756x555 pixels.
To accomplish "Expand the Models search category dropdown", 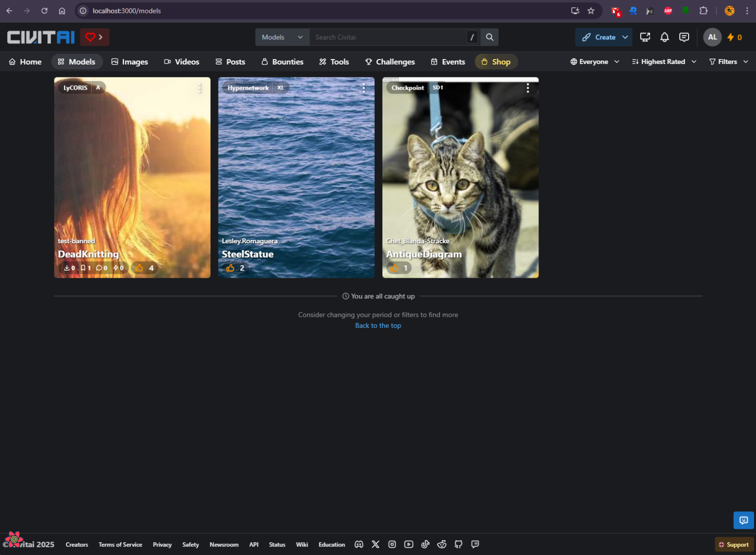I will tap(282, 37).
